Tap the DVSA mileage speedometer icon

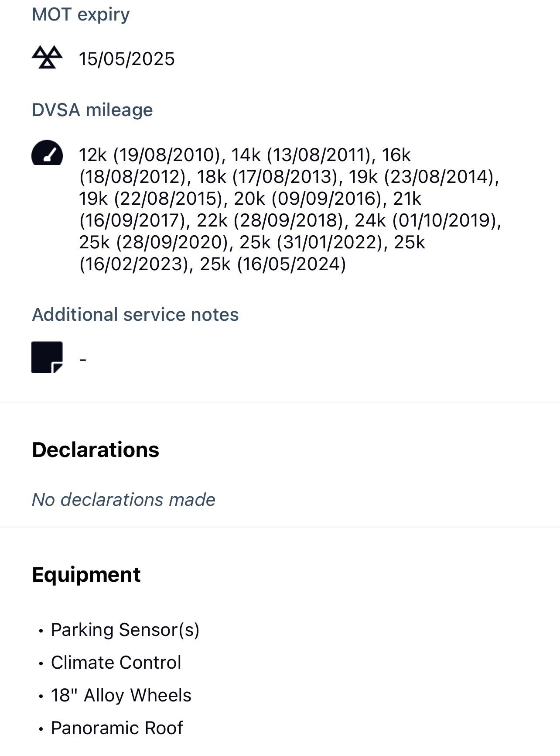(47, 153)
